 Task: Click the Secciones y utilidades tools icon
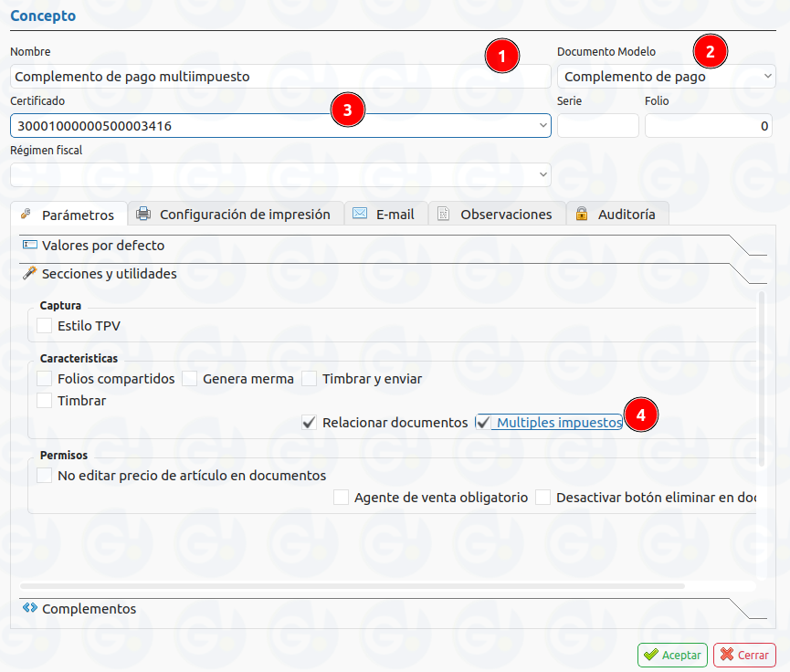(30, 273)
